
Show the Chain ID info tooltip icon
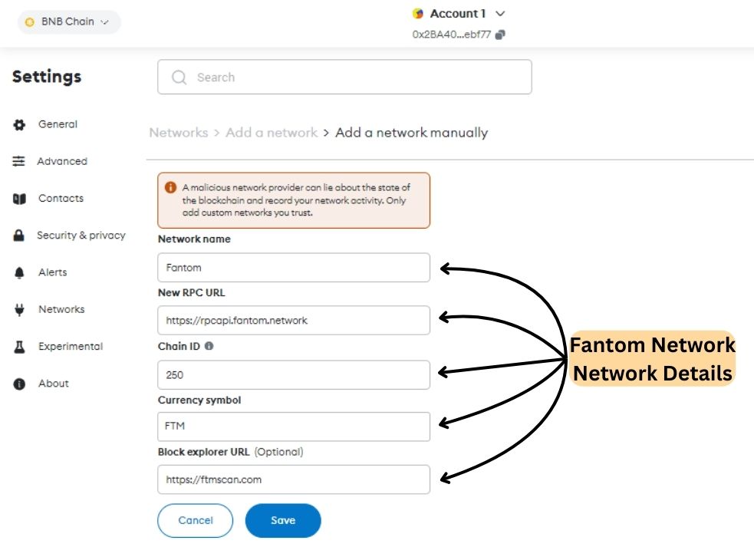209,346
